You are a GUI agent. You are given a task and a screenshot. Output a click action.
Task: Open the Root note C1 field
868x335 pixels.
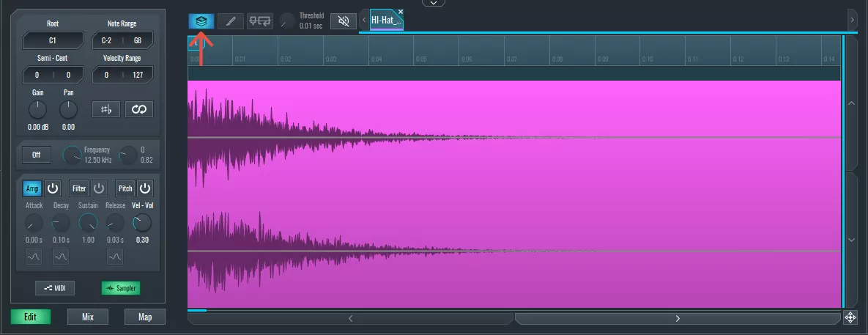coord(53,40)
